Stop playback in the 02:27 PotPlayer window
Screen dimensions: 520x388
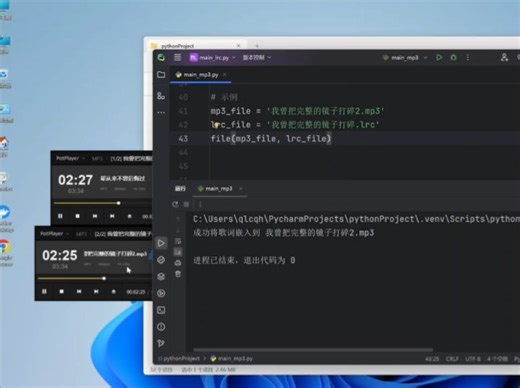point(77,216)
